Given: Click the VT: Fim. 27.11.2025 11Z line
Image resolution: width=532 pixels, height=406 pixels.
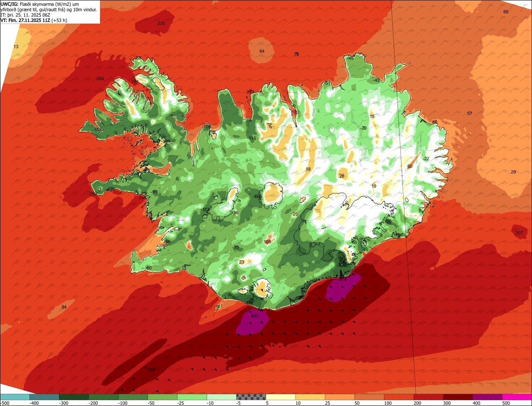Looking at the screenshot, I should (x=34, y=20).
